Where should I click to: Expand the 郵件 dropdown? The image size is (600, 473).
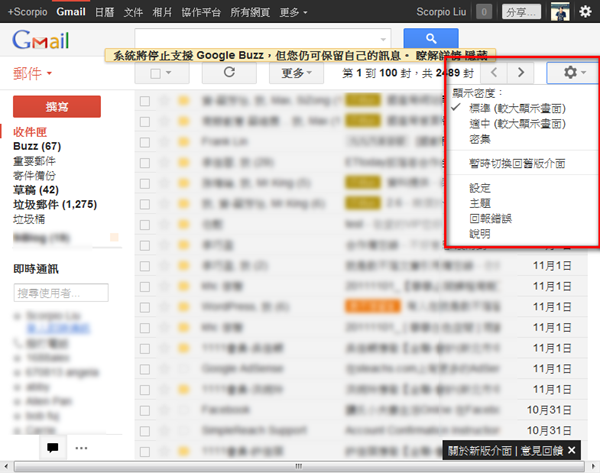(32, 73)
